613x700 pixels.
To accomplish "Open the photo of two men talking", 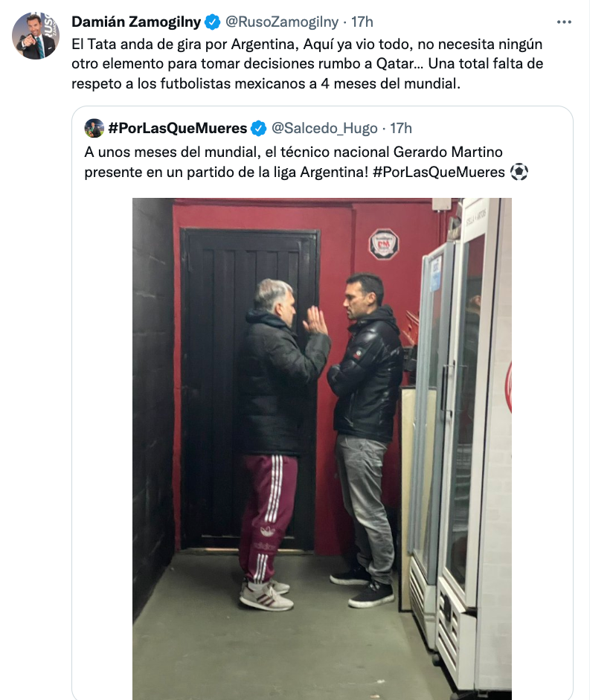I will coord(322,449).
